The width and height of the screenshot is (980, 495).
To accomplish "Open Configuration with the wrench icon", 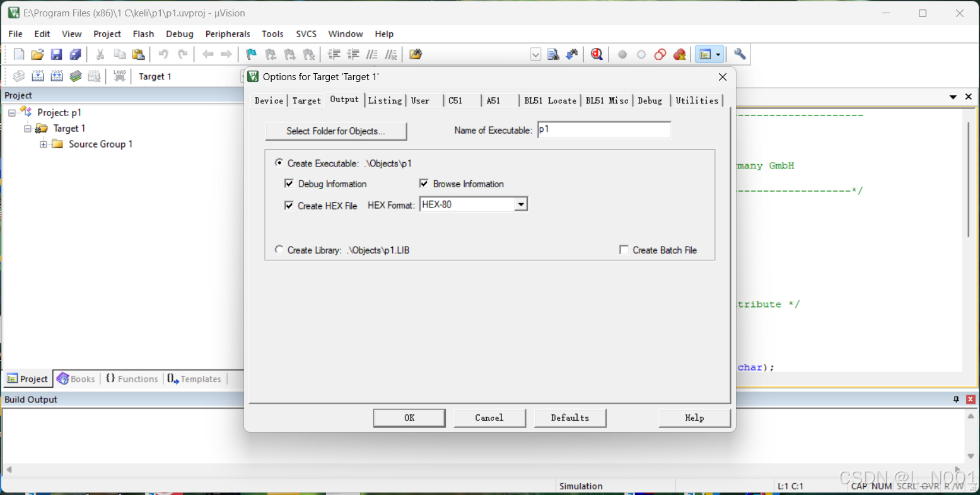I will pos(740,54).
